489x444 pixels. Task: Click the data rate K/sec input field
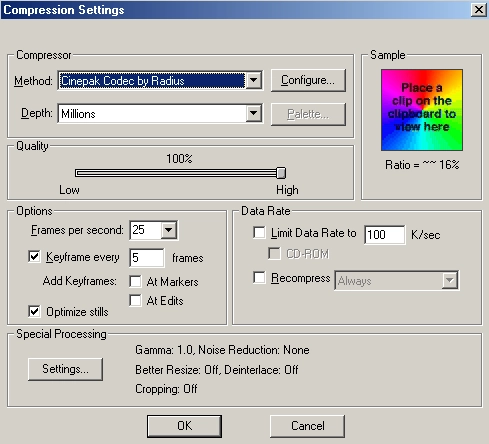pyautogui.click(x=385, y=235)
